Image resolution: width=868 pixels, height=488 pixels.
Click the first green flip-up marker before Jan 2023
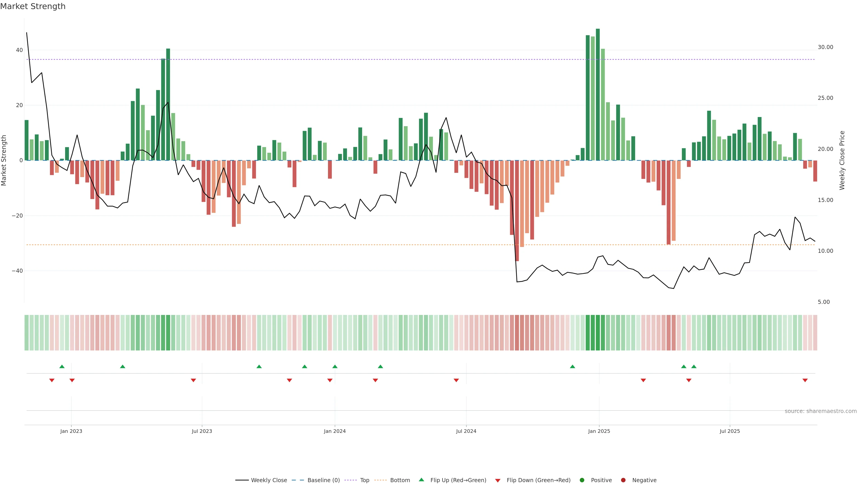(62, 366)
